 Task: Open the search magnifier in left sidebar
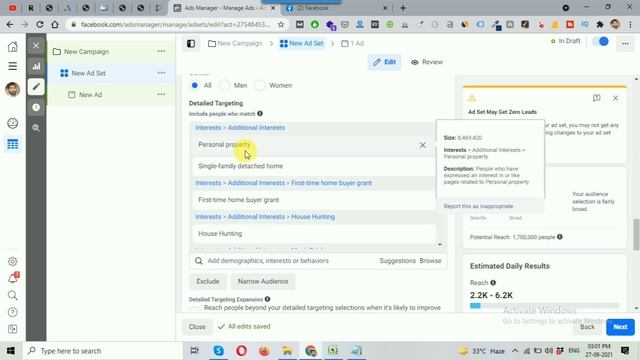pos(13,295)
